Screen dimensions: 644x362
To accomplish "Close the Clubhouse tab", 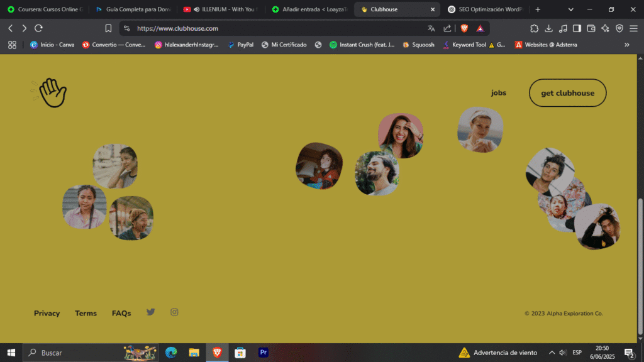I will point(433,9).
